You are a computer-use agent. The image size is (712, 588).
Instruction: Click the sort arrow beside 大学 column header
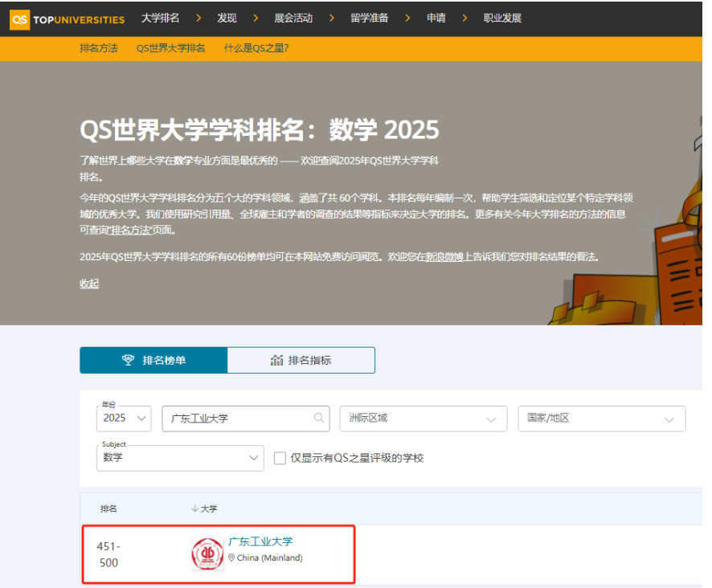(194, 508)
